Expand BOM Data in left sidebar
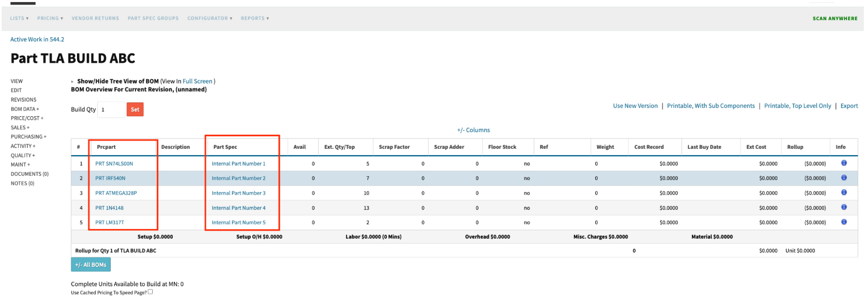Screen dimensions: 868x299 click(25, 109)
